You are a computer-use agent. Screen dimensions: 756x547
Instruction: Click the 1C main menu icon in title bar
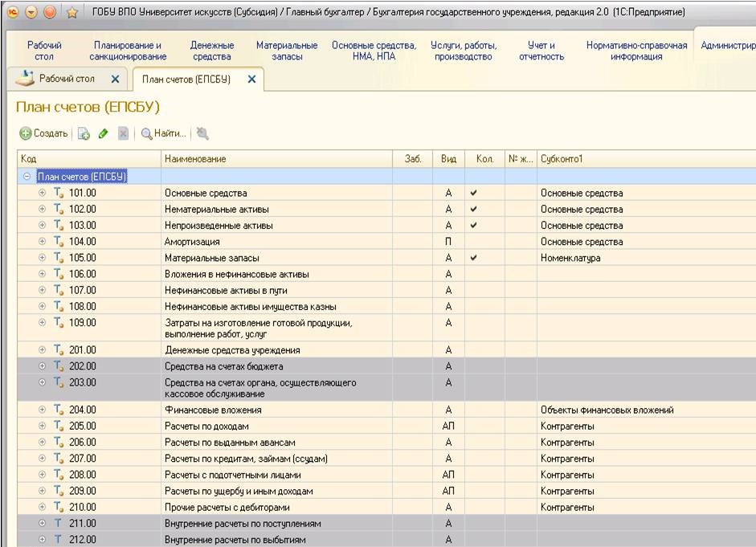11,13
